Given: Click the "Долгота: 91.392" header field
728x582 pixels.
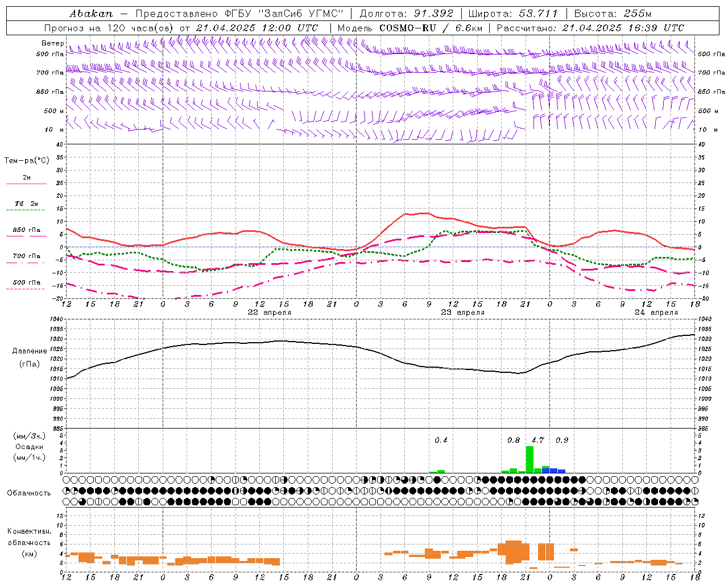Looking at the screenshot, I should point(407,14).
